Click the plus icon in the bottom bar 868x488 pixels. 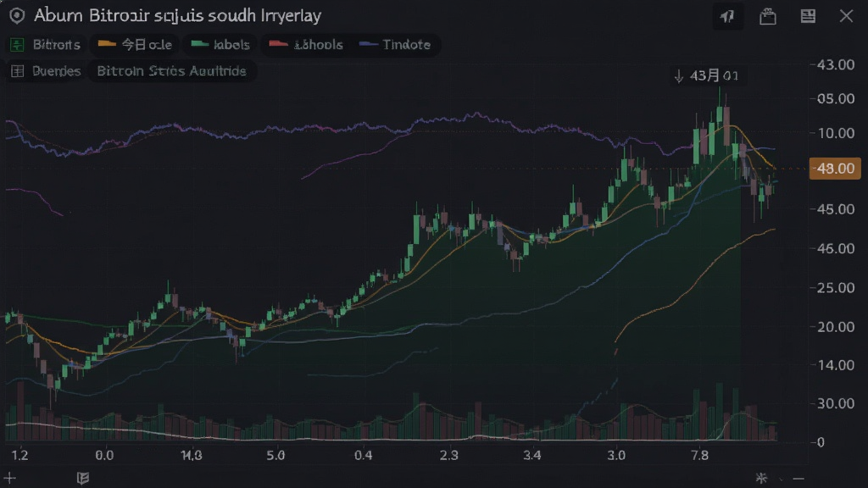[9, 478]
